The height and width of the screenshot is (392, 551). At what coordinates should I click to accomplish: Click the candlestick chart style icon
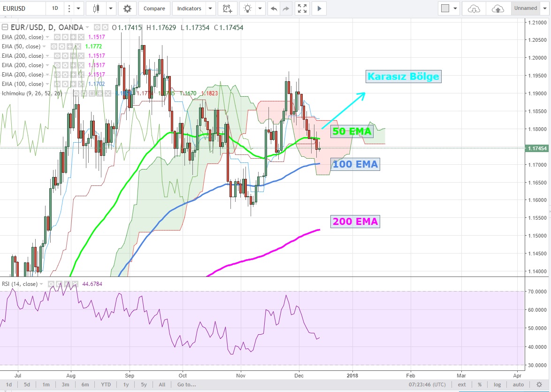pos(97,8)
